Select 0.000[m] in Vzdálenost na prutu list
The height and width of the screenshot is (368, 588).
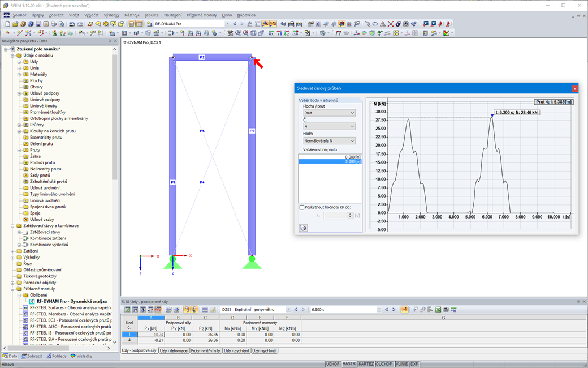tap(330, 157)
